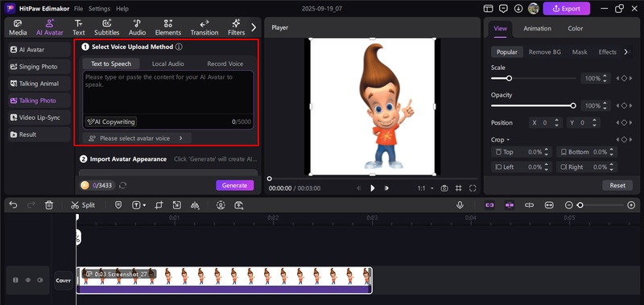Expand more tools with right chevron
This screenshot has width=644, height=305.
pyautogui.click(x=254, y=27)
